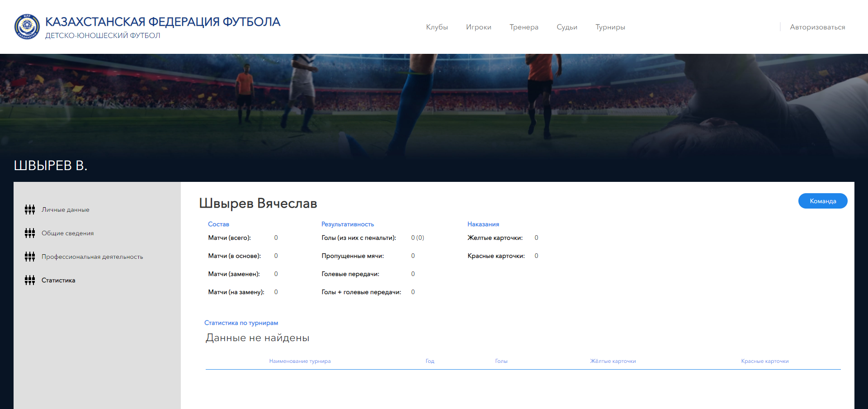Click the icon beside Профессиональная деятельность
Screen dimensions: 868x409
30,257
